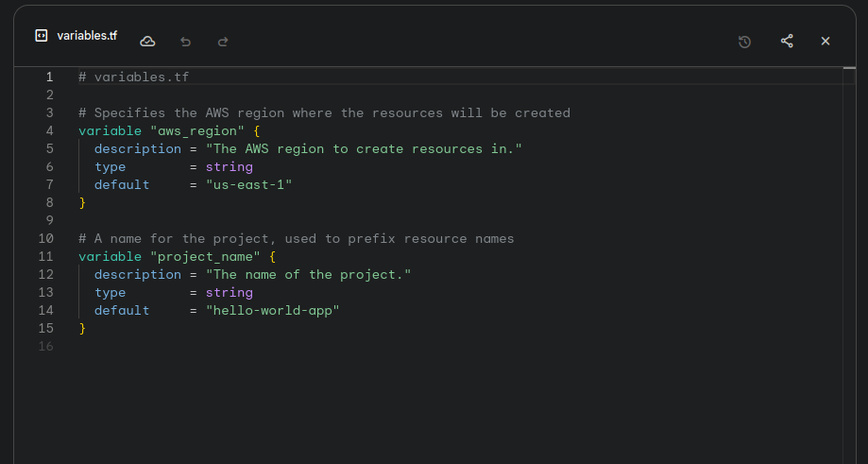Click the "us-east-1" default value

tap(248, 185)
